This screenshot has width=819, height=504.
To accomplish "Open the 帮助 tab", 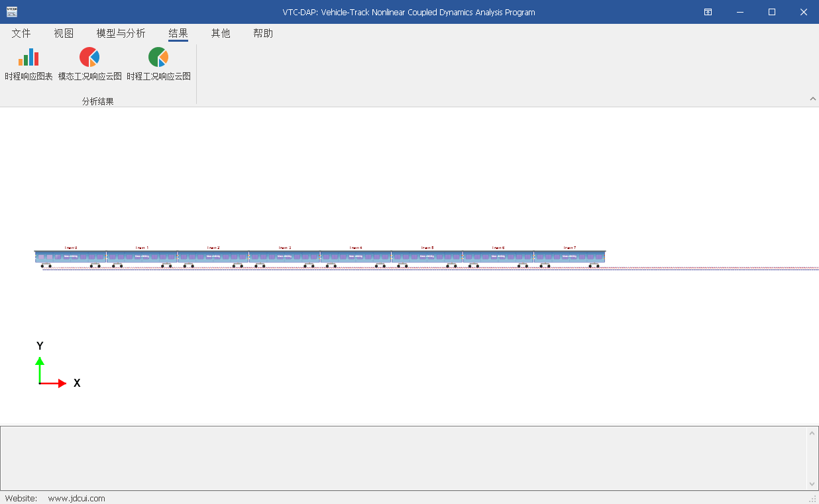I will (263, 34).
